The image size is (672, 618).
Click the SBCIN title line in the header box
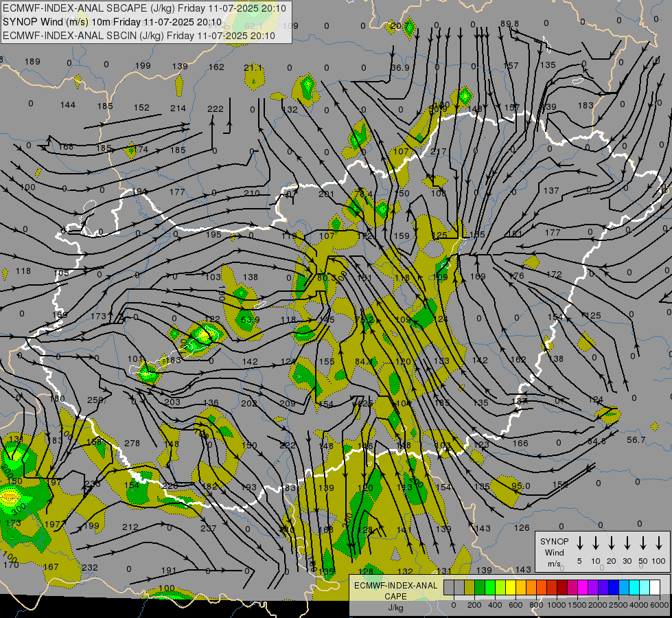click(139, 36)
